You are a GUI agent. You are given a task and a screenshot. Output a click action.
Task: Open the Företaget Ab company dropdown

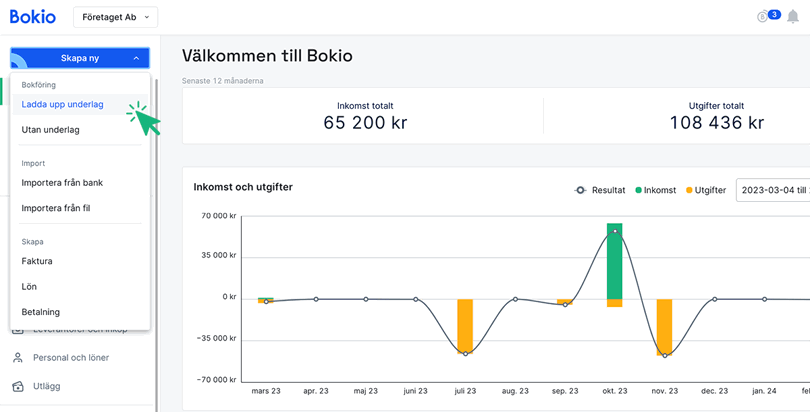pos(115,17)
